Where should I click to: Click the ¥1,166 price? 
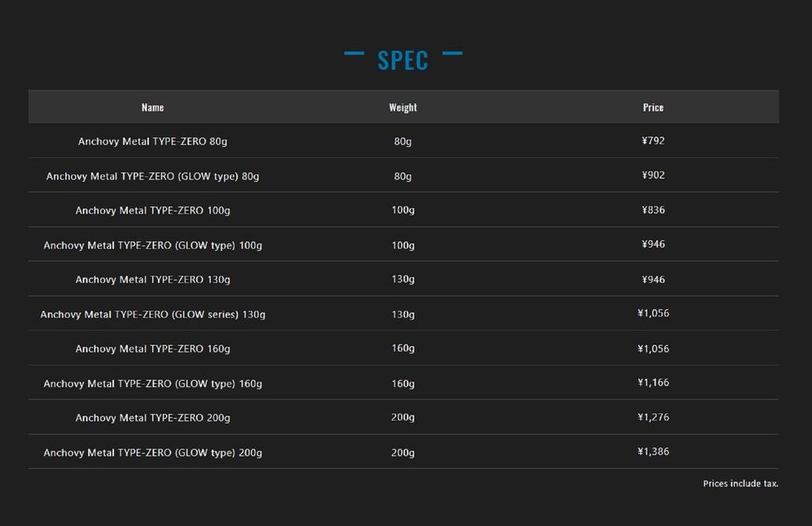pos(653,382)
